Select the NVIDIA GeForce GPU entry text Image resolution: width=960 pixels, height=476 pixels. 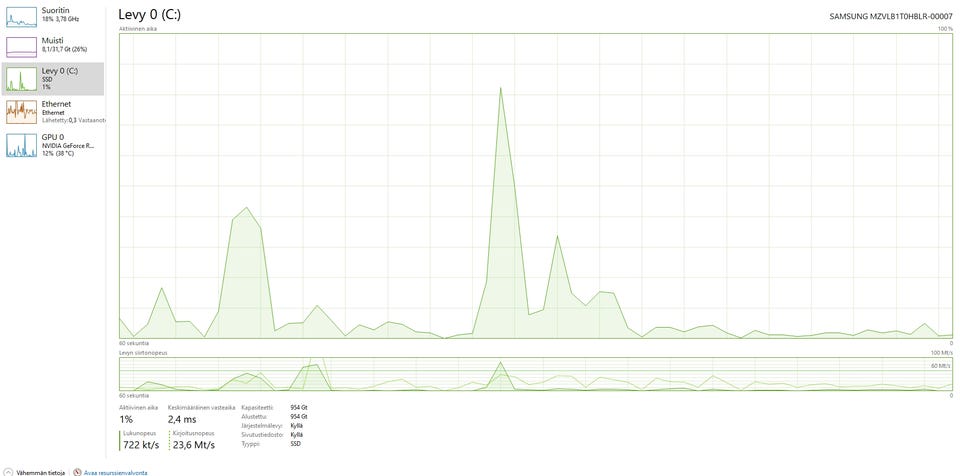68,145
